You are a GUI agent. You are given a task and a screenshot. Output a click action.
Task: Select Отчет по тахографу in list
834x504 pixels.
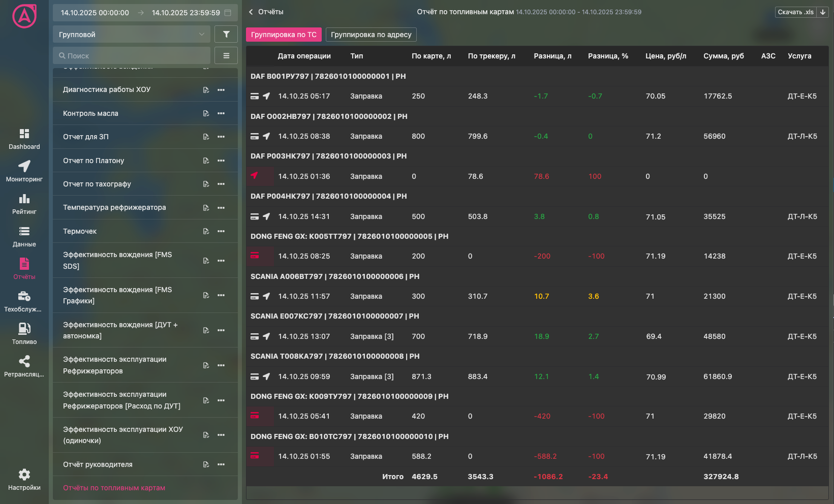[x=97, y=184]
